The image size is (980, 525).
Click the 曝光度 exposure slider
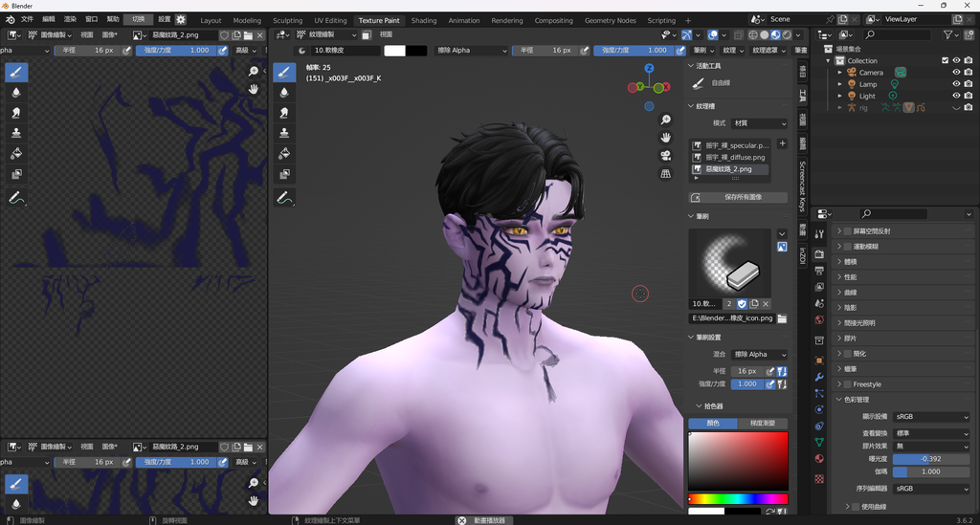tap(931, 459)
